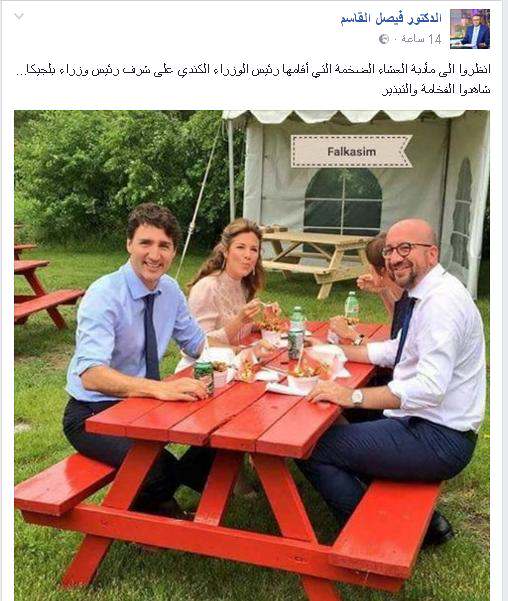
Task: Click the arched window of the white tent
Action: click(x=343, y=202)
